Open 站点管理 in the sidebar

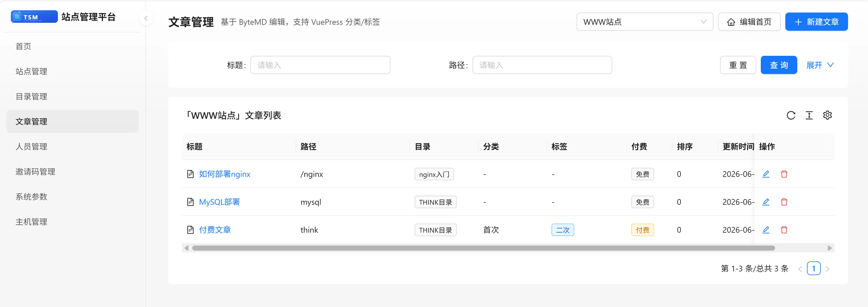pos(72,71)
